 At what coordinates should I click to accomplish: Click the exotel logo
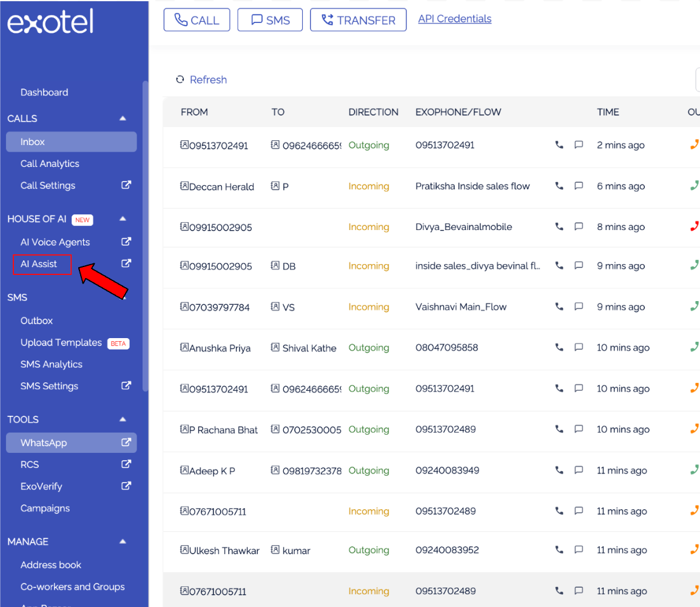click(50, 21)
